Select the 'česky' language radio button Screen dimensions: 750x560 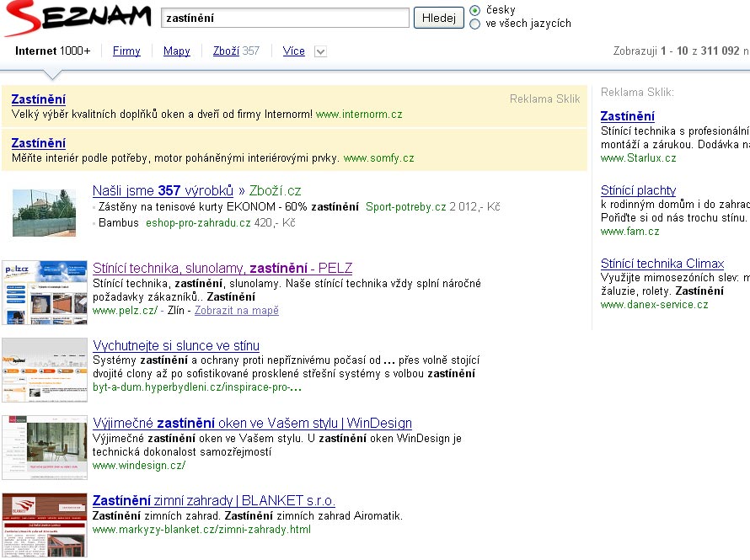pos(475,10)
